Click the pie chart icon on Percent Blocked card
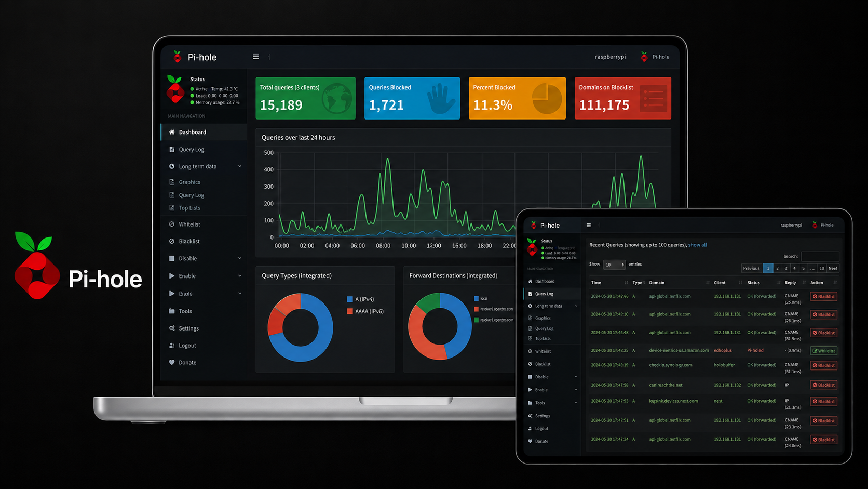The image size is (868, 489). [547, 99]
